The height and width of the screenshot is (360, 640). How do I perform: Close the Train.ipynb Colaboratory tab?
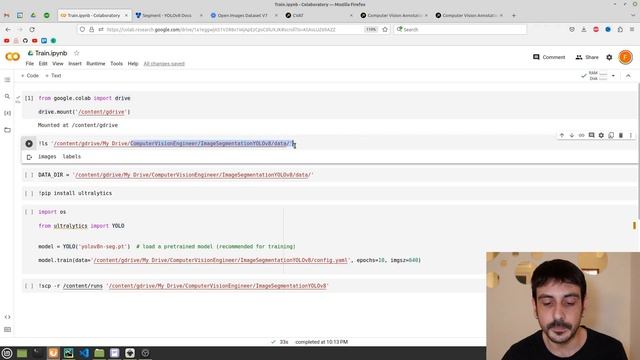tap(126, 16)
